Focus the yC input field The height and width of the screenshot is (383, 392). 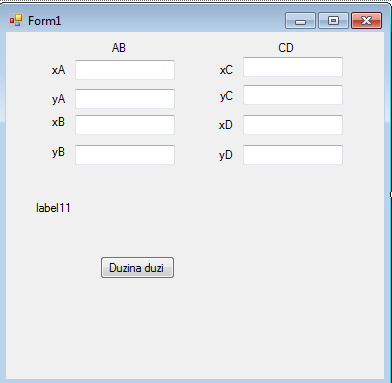pyautogui.click(x=293, y=95)
